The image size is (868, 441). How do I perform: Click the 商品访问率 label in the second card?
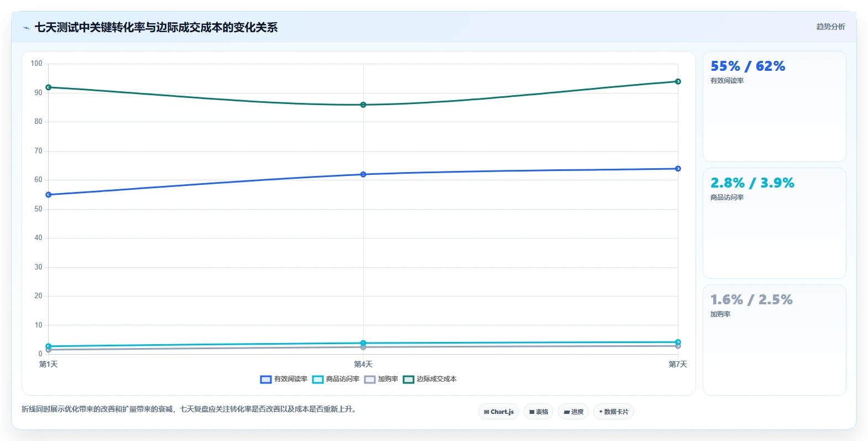(x=727, y=198)
